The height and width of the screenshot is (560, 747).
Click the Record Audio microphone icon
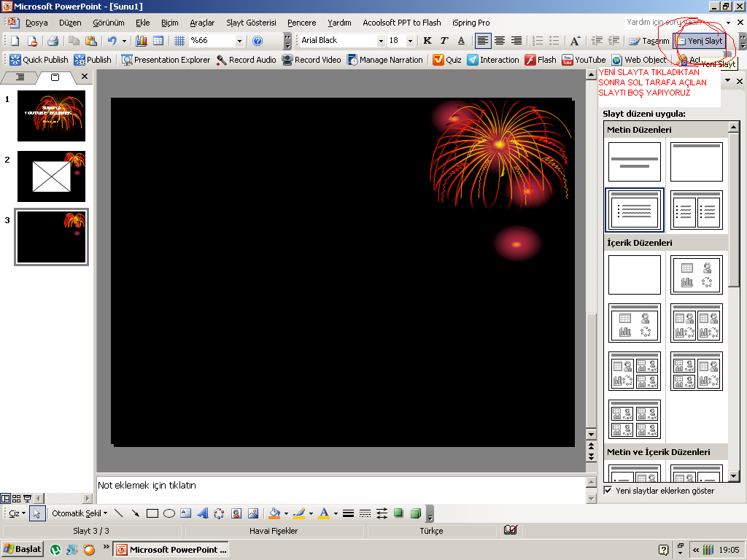point(222,60)
